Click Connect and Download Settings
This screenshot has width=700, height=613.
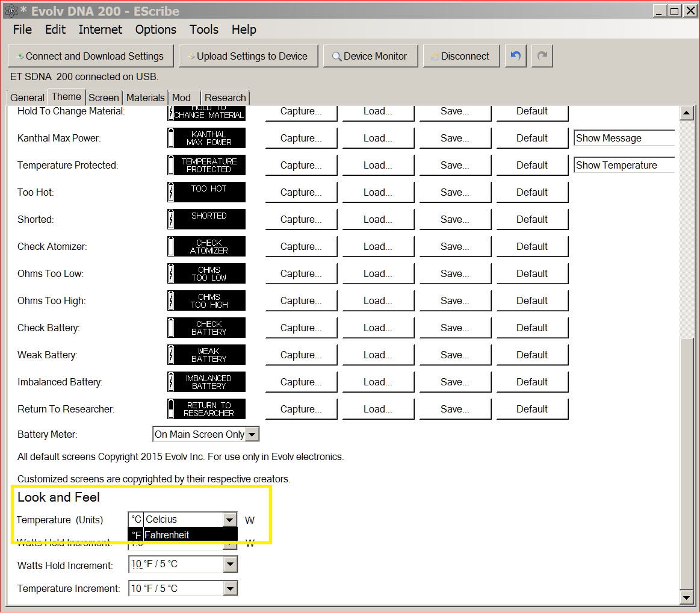(90, 56)
